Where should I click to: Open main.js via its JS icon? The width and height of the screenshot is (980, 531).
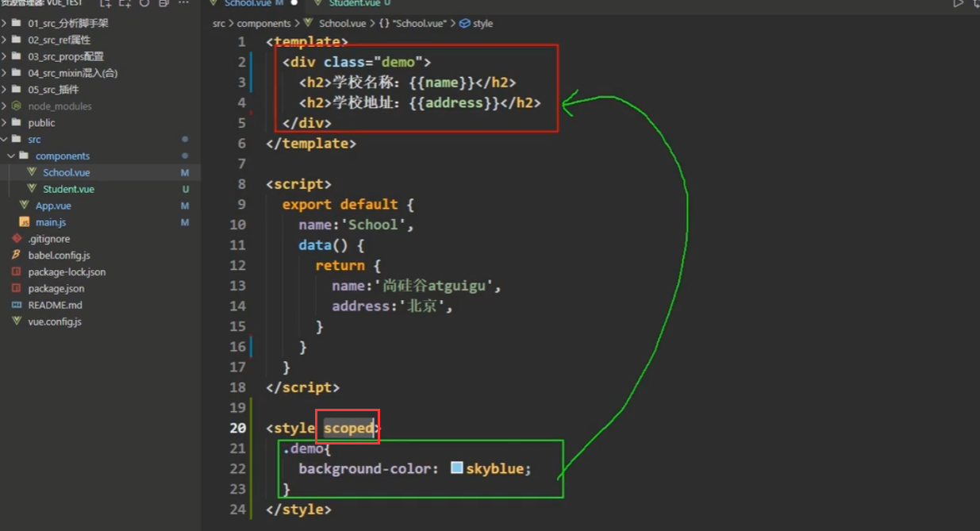[x=24, y=222]
